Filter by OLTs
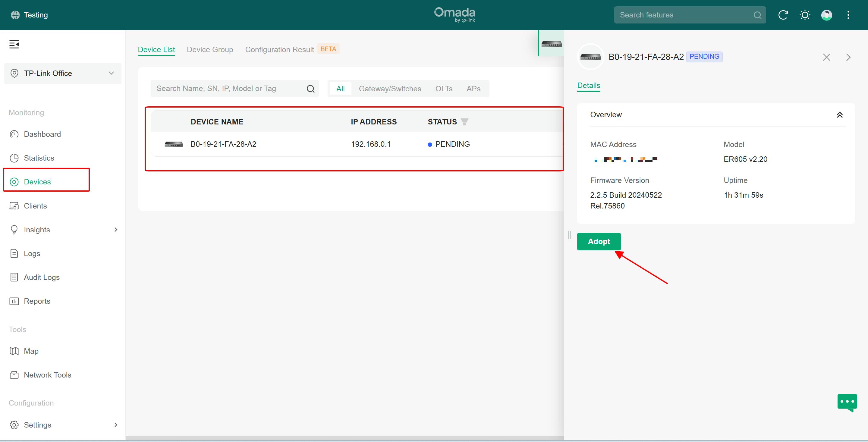Viewport: 868px width, 442px height. pyautogui.click(x=443, y=89)
